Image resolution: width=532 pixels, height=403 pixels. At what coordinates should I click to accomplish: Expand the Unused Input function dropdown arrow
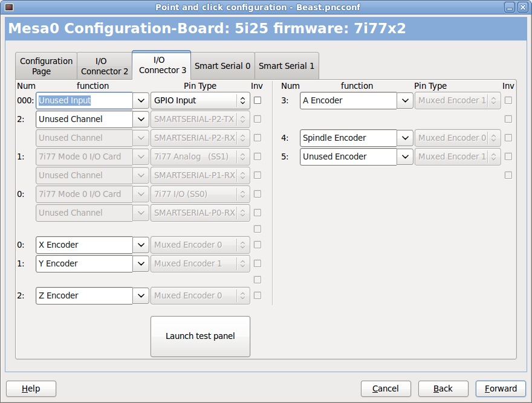click(x=141, y=100)
